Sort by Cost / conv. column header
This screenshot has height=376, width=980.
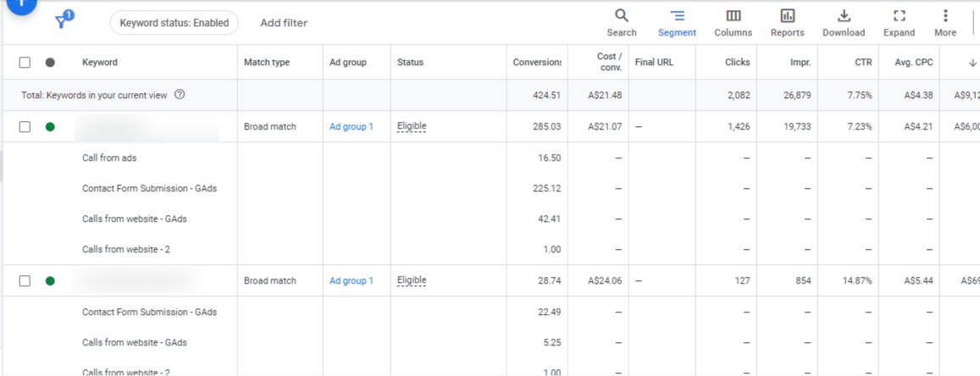(609, 62)
